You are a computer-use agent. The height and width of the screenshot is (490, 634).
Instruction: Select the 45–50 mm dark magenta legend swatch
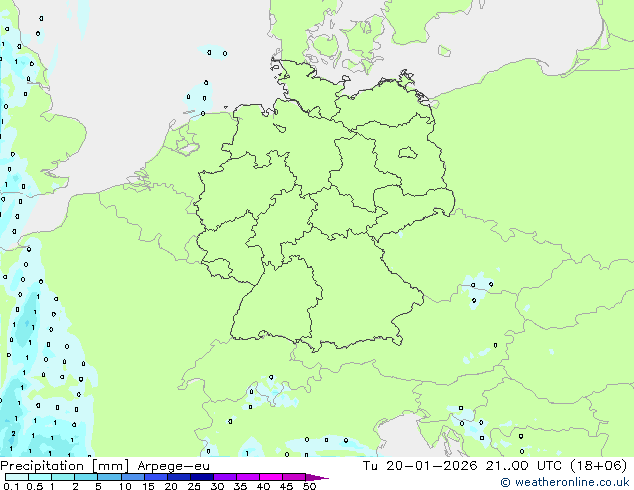pos(294,477)
